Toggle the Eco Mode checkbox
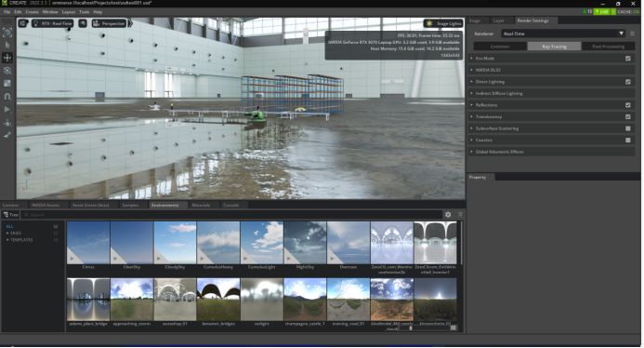Screen dimensions: 644x348 point(628,59)
